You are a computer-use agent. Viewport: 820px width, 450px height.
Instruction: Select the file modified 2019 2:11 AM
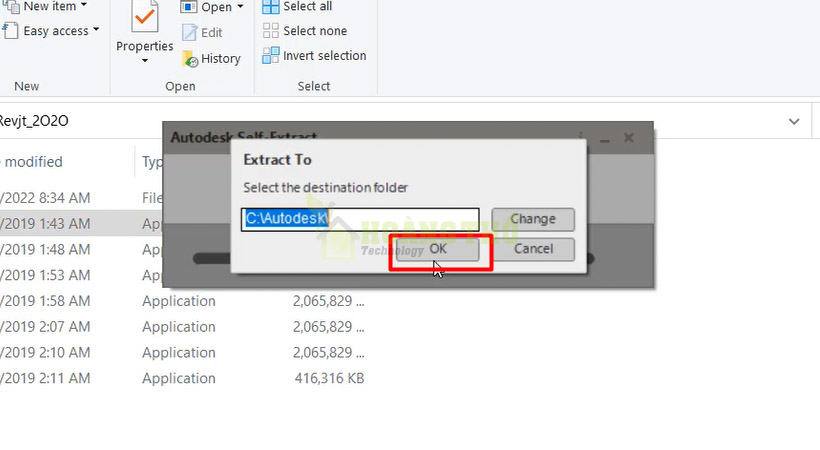182,378
